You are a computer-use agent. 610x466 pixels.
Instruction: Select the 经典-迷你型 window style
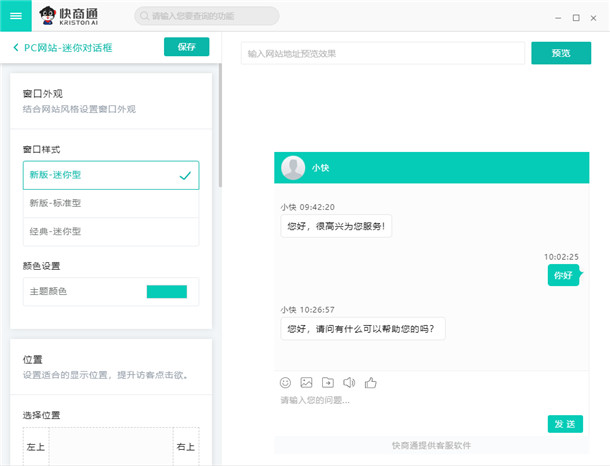tap(110, 231)
